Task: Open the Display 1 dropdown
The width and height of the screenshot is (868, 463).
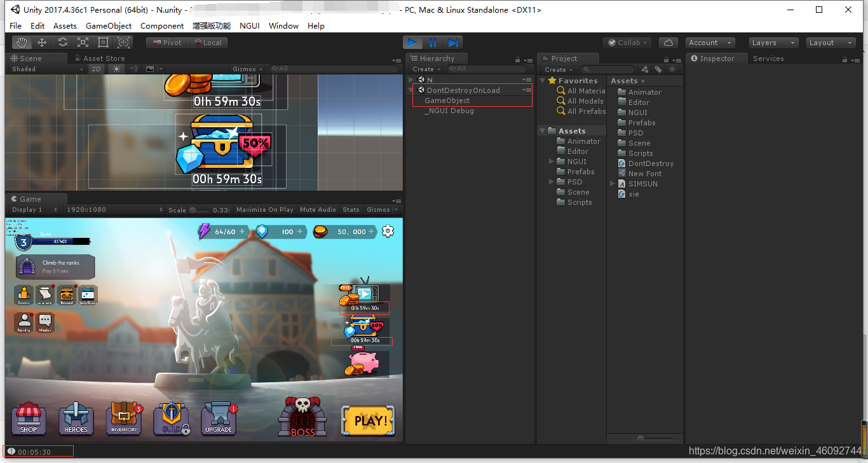Action: (x=34, y=209)
